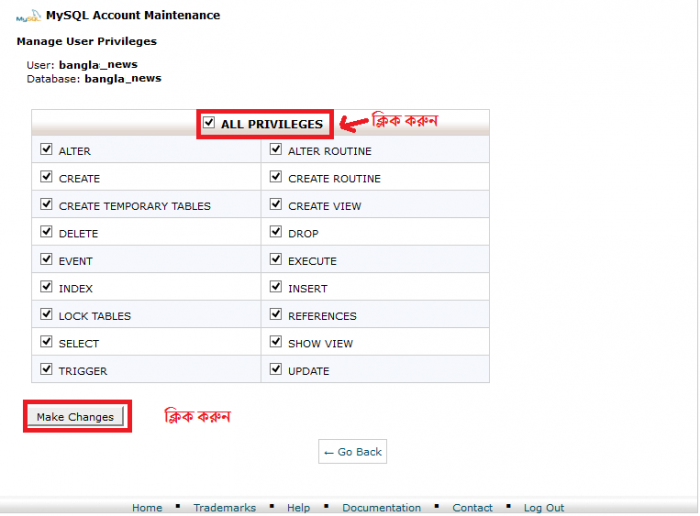Click the LOCK TABLES label text

click(x=95, y=316)
